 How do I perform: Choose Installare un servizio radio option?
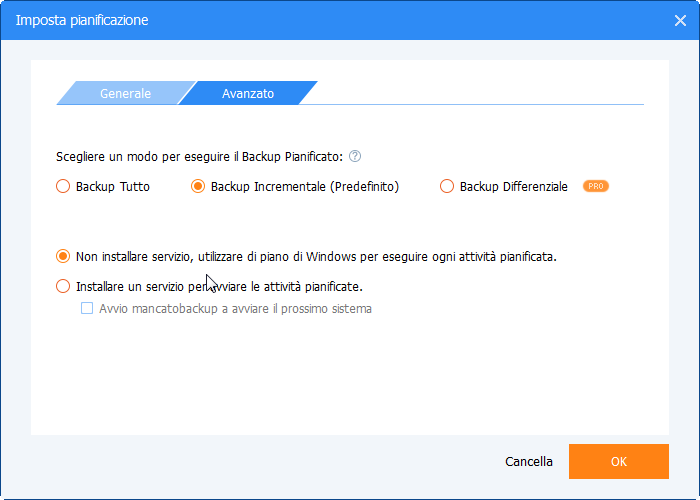click(x=63, y=287)
